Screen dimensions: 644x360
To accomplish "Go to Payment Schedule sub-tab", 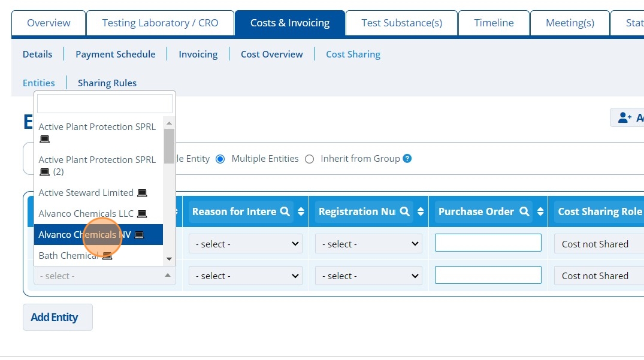I will pyautogui.click(x=116, y=54).
